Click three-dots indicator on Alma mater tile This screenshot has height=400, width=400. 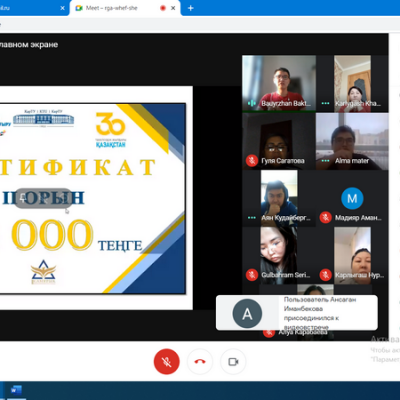(x=325, y=161)
